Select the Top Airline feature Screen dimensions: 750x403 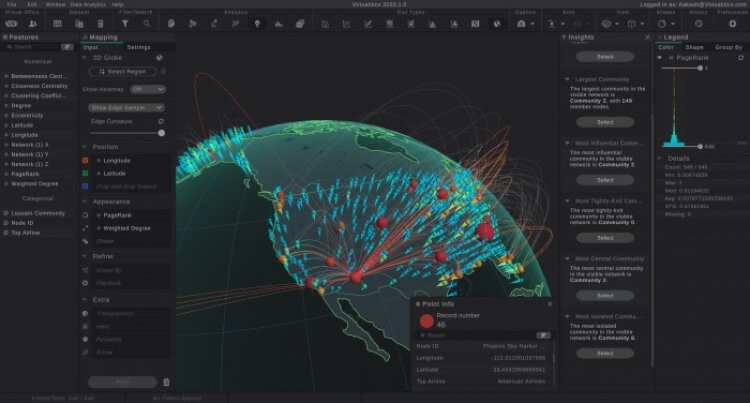25,233
